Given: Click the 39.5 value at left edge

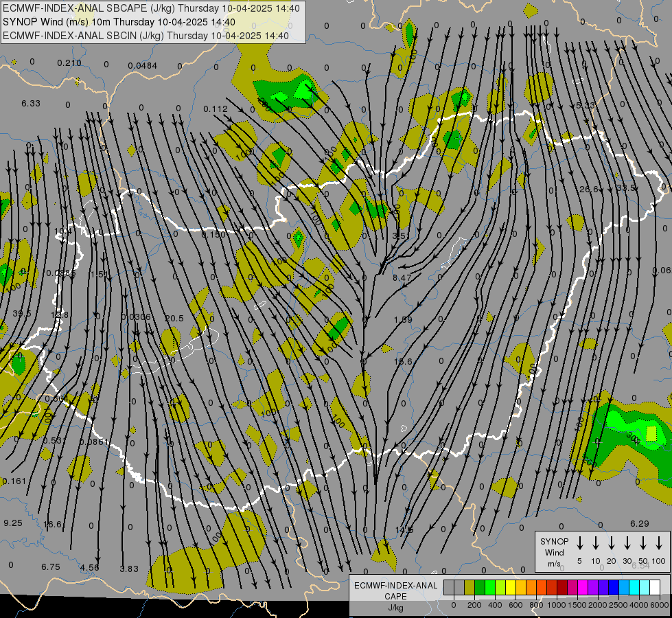Looking at the screenshot, I should tap(22, 314).
